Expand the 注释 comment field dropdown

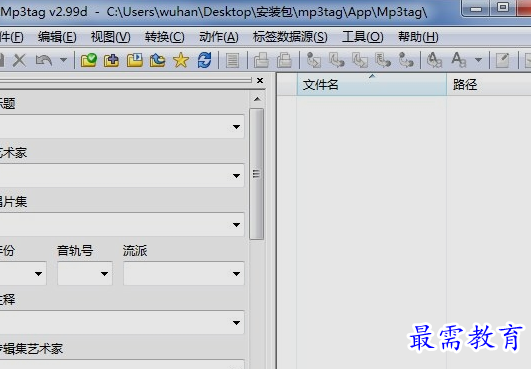pos(236,323)
